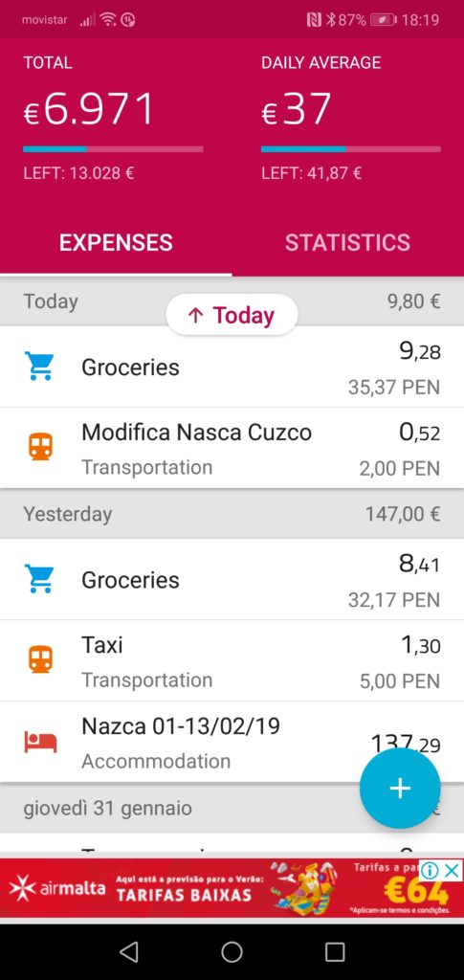The image size is (464, 980).
Task: Tap the train icon beside Taxi
Action: (40, 659)
